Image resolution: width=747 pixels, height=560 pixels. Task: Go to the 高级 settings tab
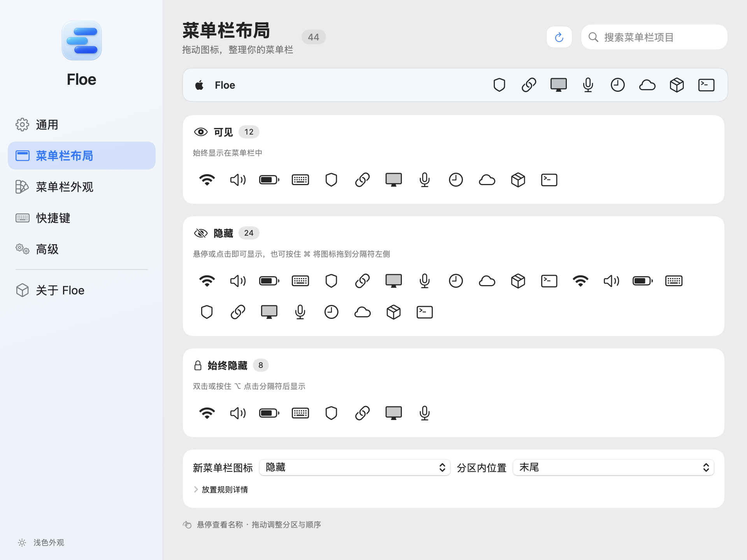(x=82, y=249)
